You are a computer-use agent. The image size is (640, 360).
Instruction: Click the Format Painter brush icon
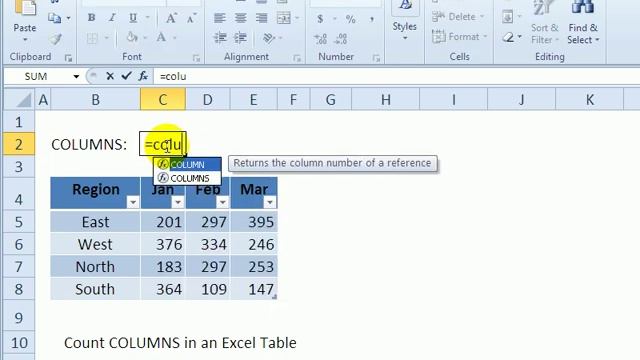tap(56, 39)
